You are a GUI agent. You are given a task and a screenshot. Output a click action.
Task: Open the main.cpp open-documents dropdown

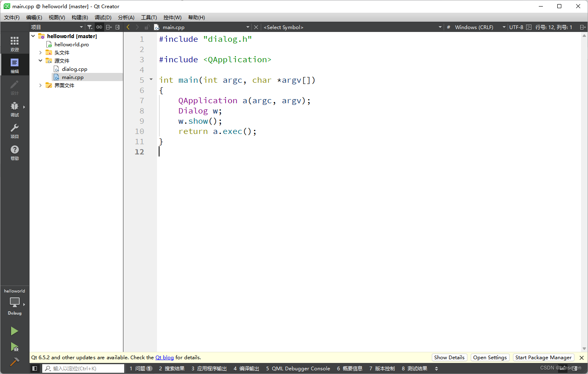click(202, 27)
